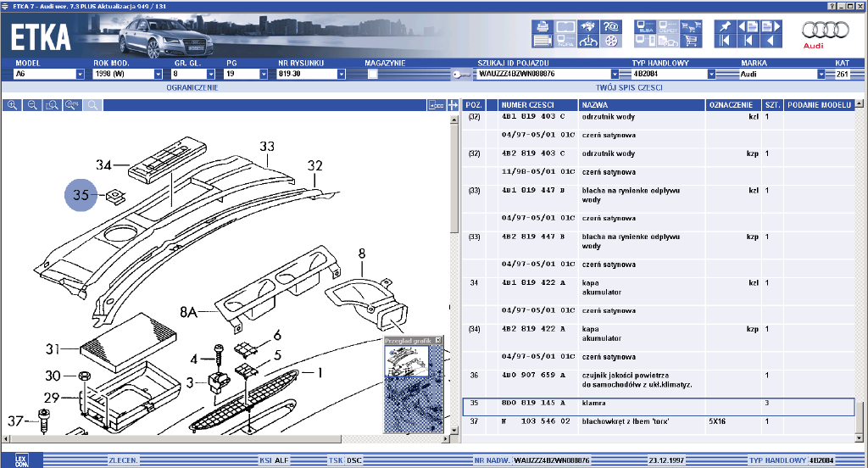Click the title bar help question button
This screenshot has height=468, width=868.
832,6
